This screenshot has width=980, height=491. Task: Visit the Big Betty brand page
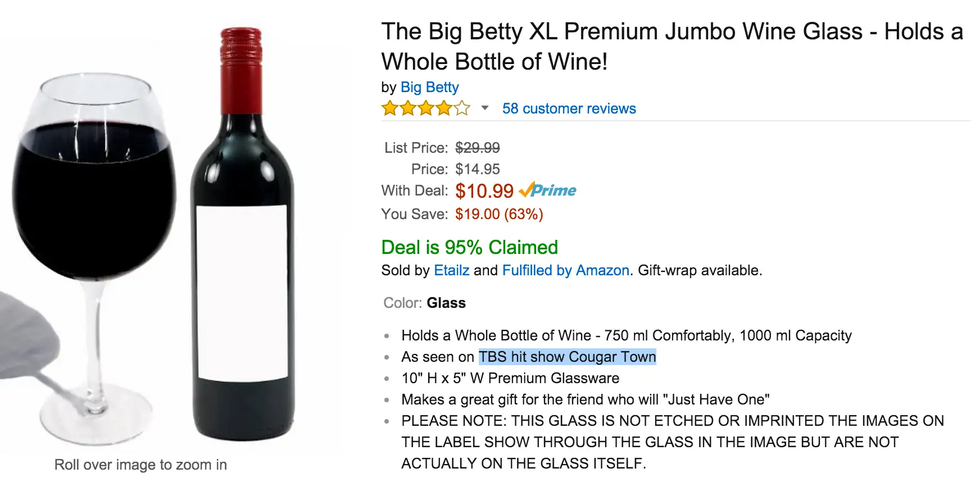click(x=429, y=87)
